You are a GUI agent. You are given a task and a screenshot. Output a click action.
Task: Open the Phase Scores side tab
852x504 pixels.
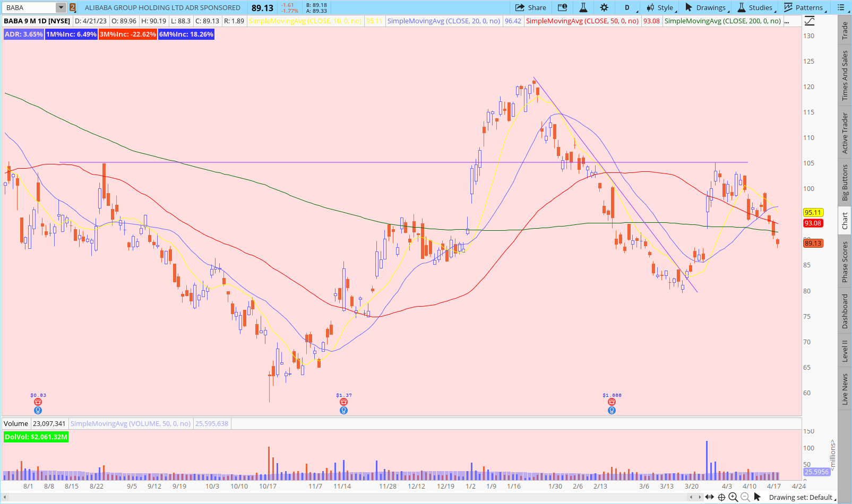[845, 262]
